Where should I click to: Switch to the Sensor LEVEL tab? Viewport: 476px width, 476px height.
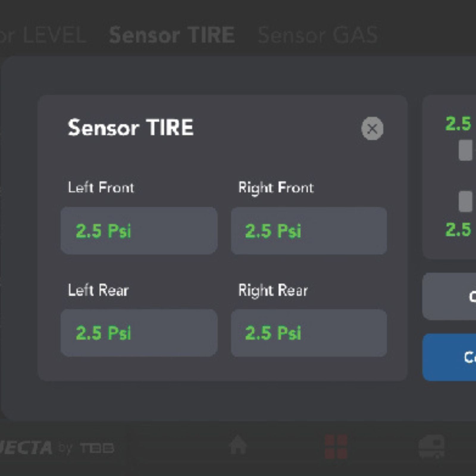click(43, 35)
